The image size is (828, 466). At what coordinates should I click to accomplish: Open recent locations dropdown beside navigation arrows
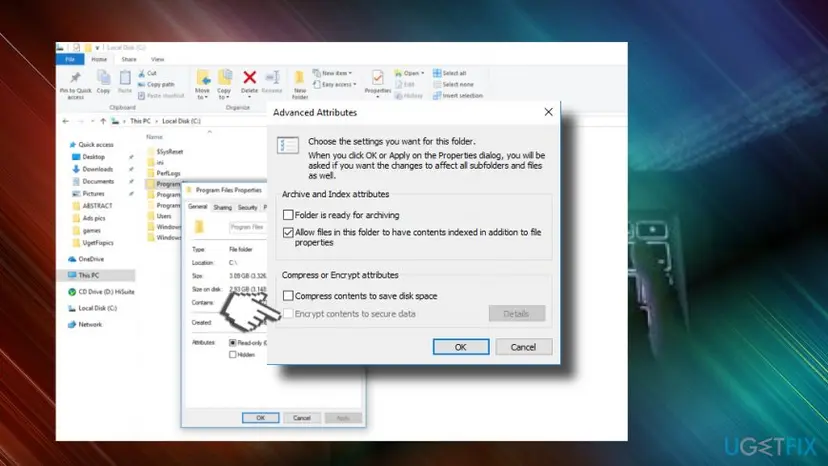click(92, 121)
